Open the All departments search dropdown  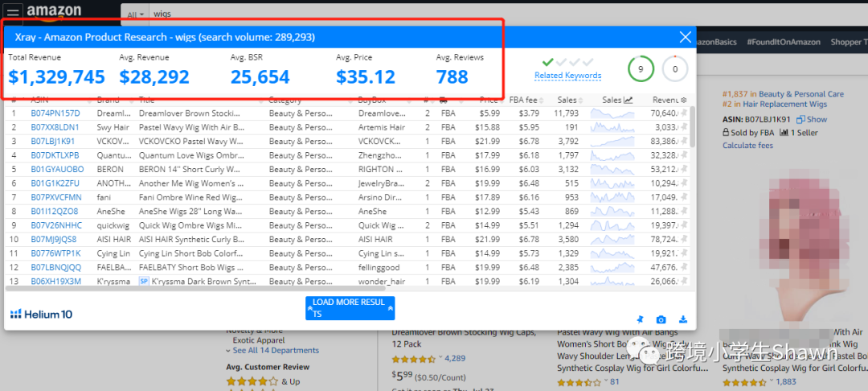tap(135, 14)
